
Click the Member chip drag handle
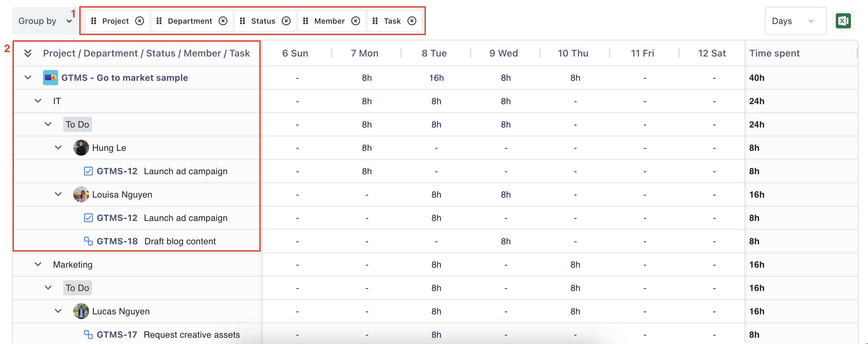(306, 21)
